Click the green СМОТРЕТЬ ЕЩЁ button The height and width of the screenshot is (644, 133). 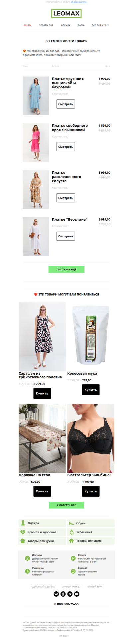click(x=66, y=269)
